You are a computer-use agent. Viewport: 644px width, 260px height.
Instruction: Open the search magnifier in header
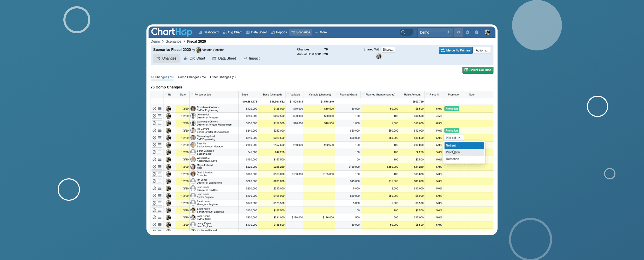[x=403, y=32]
